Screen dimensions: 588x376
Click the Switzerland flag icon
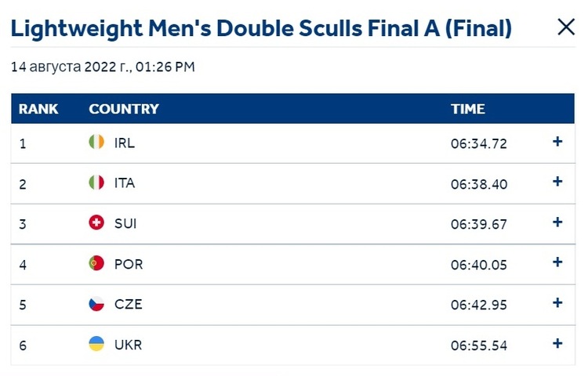pos(96,222)
